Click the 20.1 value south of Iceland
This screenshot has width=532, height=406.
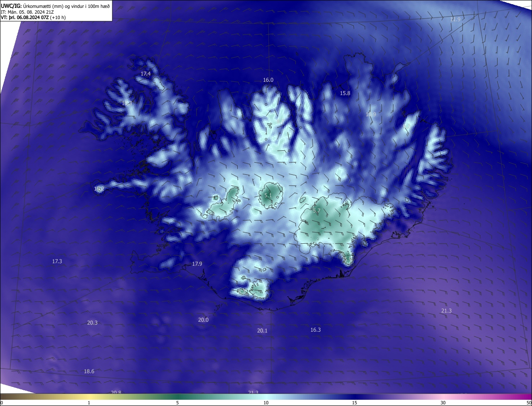pos(262,330)
